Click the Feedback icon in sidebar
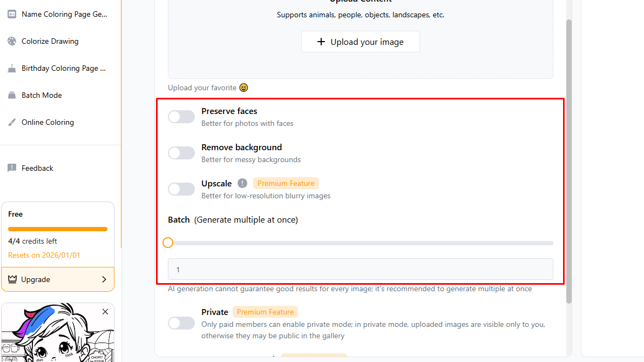Image resolution: width=644 pixels, height=362 pixels. 12,168
